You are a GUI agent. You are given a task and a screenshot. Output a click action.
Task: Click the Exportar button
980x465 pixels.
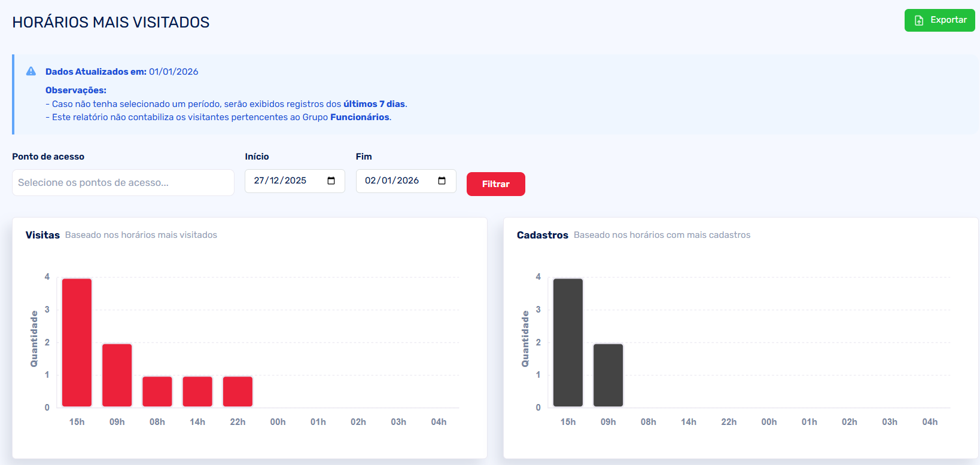939,20
